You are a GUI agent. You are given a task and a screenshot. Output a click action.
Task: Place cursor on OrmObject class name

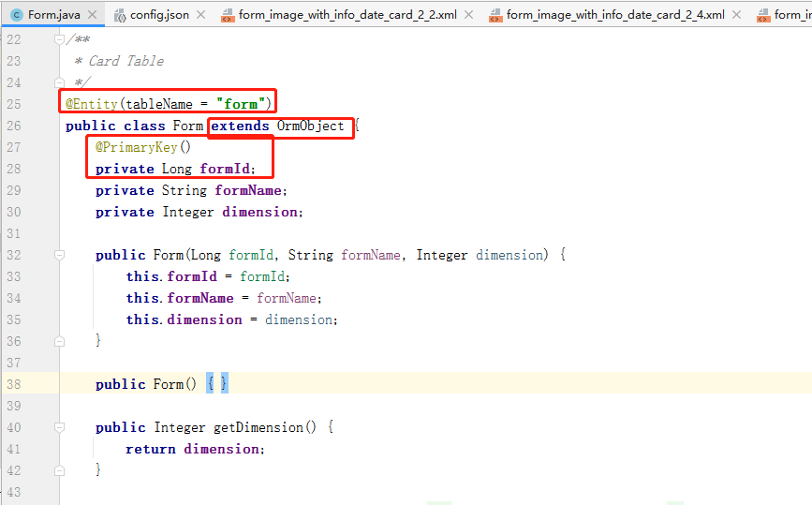point(310,126)
